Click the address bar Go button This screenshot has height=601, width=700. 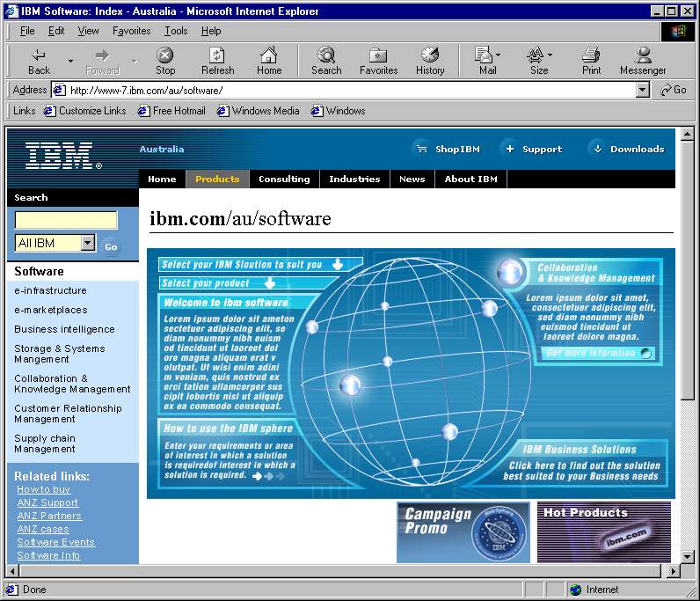(x=674, y=90)
